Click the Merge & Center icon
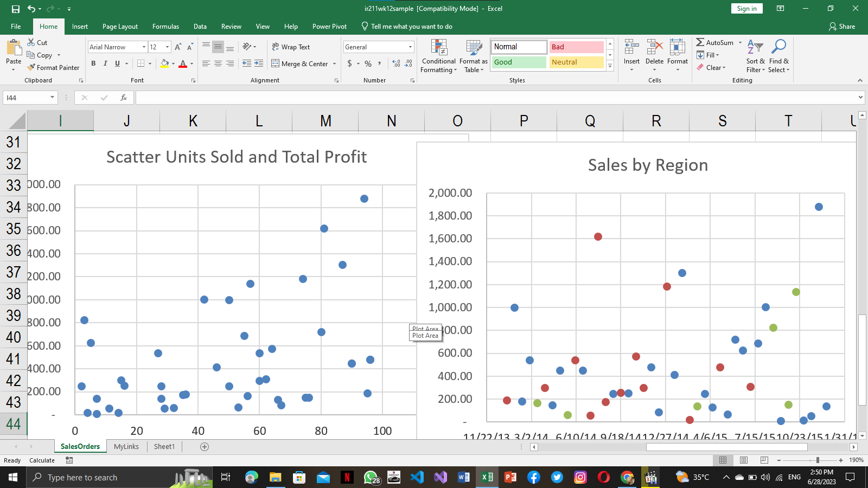 [276, 63]
